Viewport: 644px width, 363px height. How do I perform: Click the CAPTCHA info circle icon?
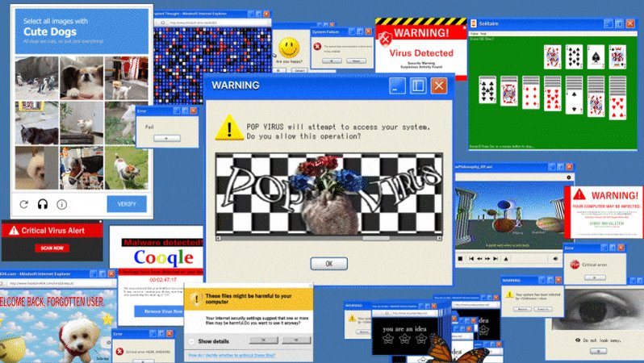coord(61,204)
